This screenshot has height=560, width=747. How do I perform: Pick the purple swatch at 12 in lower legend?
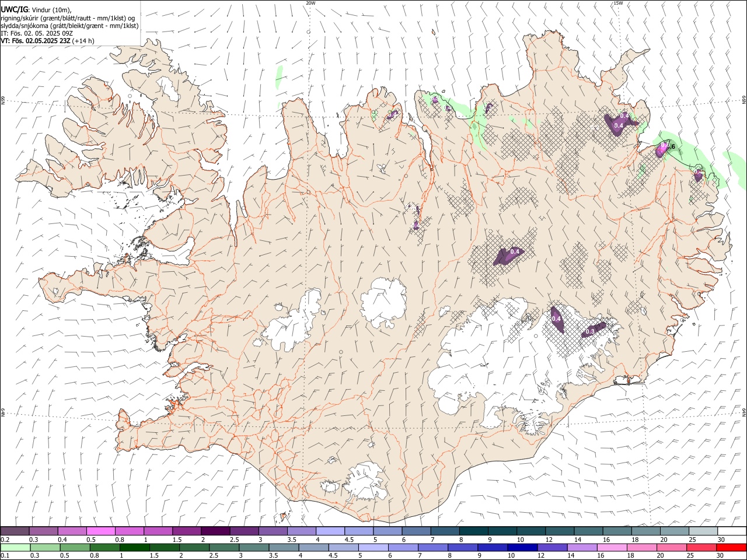(x=552, y=547)
